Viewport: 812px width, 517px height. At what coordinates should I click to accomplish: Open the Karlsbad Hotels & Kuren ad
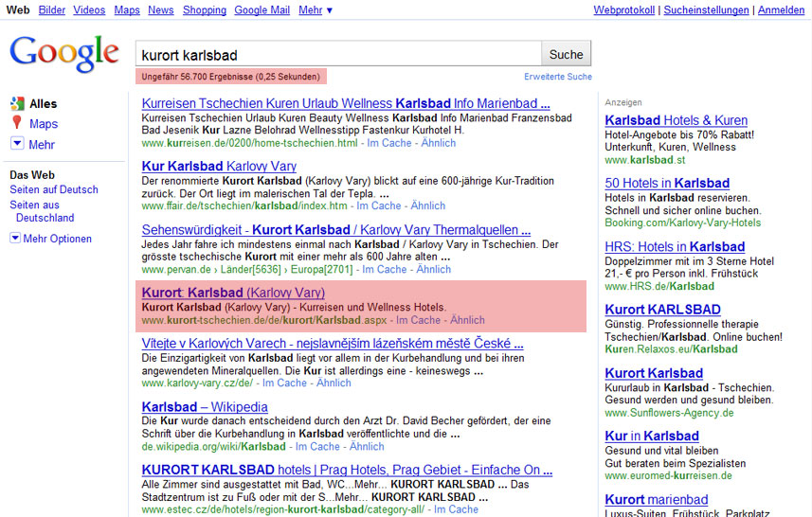[677, 120]
